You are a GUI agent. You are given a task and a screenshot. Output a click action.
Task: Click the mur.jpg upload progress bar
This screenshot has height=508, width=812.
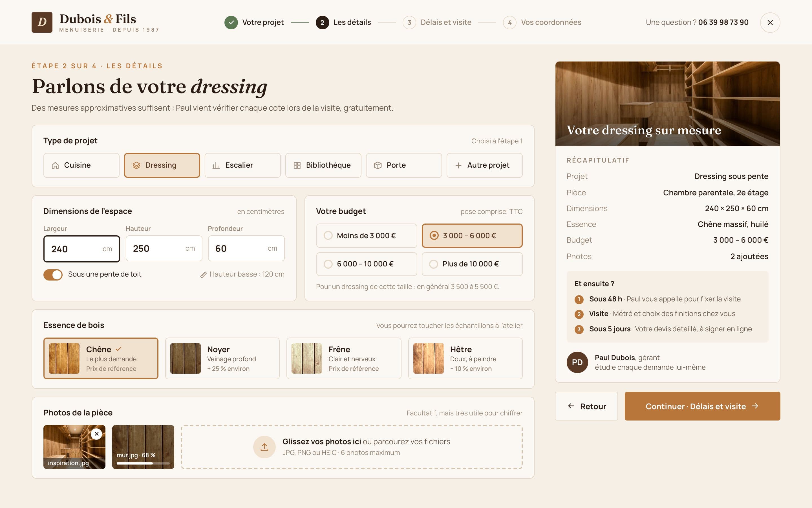point(143,464)
